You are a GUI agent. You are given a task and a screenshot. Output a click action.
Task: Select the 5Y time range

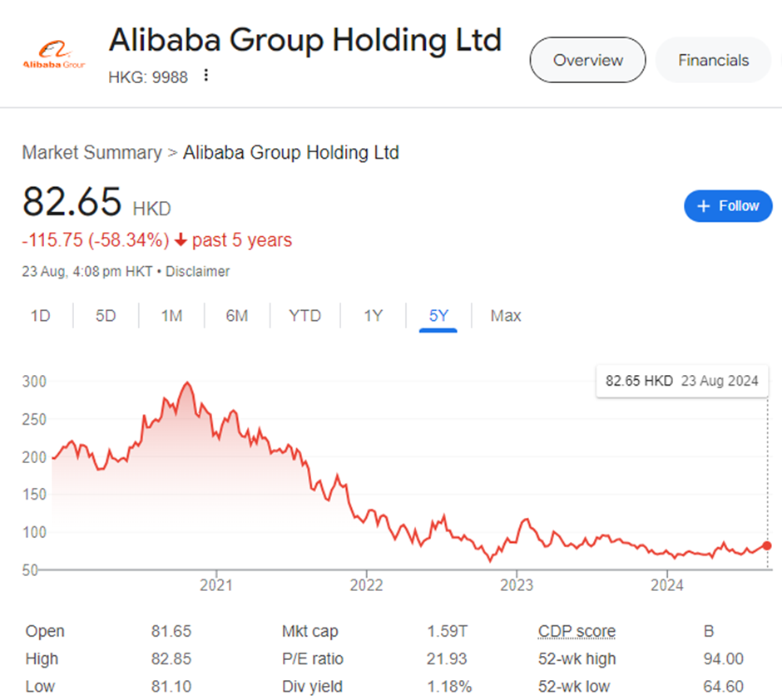(438, 316)
